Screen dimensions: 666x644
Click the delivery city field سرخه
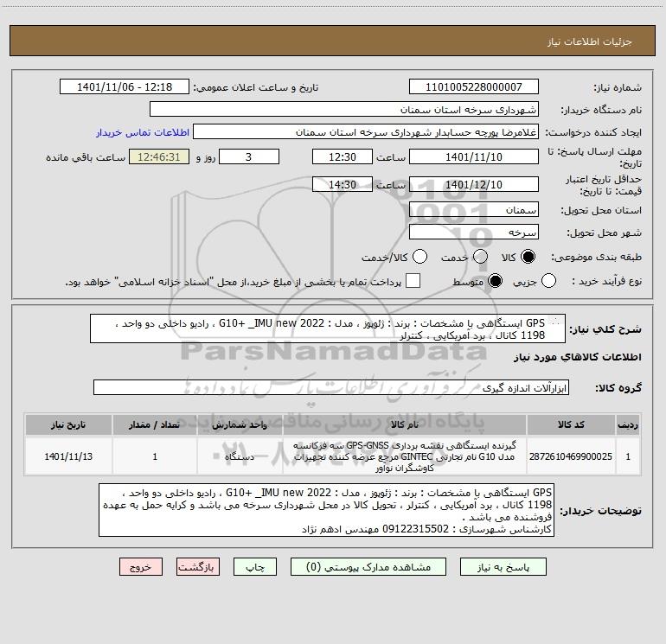[x=474, y=233]
